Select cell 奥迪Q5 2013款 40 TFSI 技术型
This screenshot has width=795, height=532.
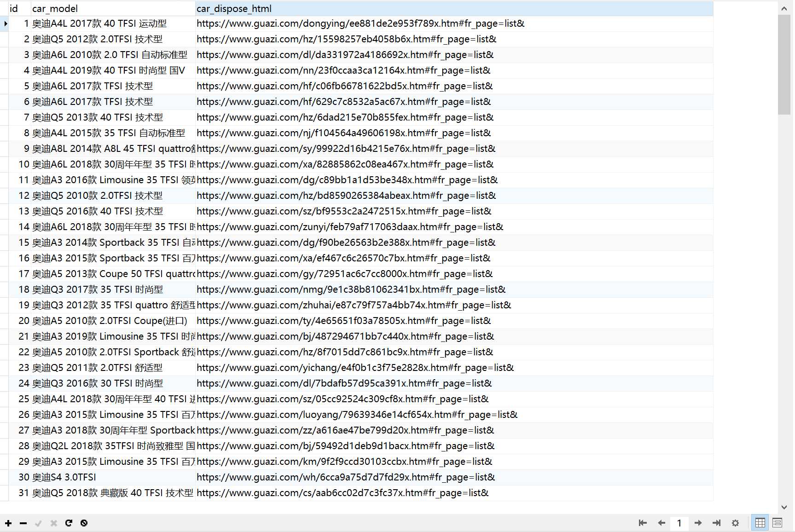pyautogui.click(x=113, y=117)
